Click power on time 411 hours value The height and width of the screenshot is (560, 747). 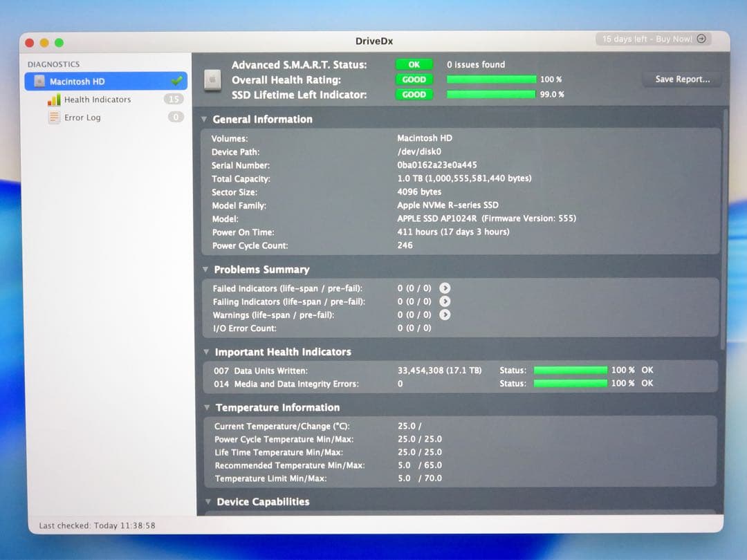tap(453, 232)
